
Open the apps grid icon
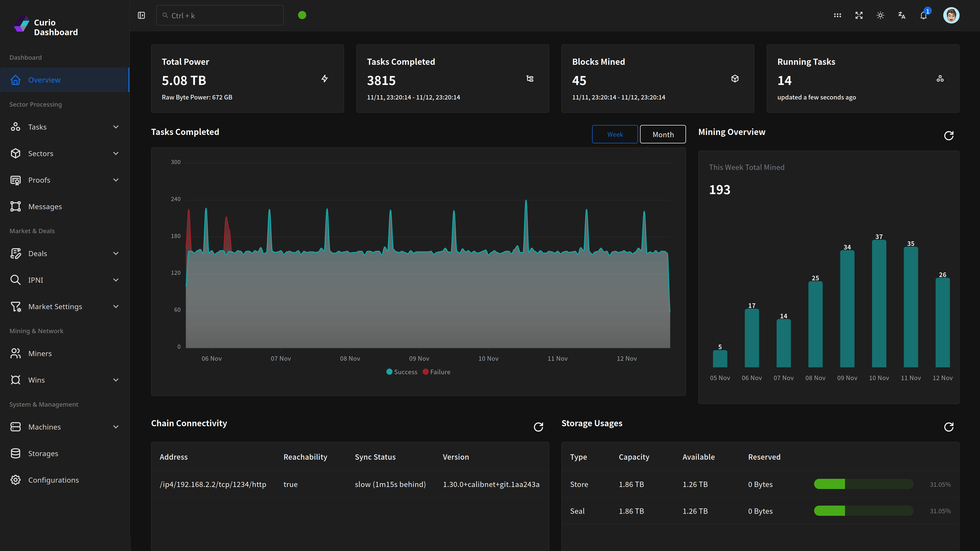[837, 16]
